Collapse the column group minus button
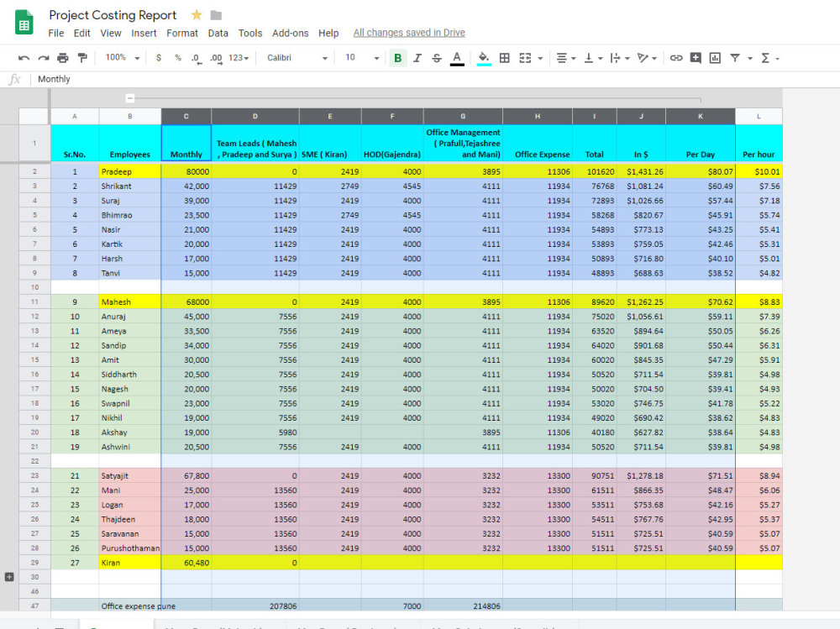Image resolution: width=840 pixels, height=629 pixels. (x=129, y=98)
